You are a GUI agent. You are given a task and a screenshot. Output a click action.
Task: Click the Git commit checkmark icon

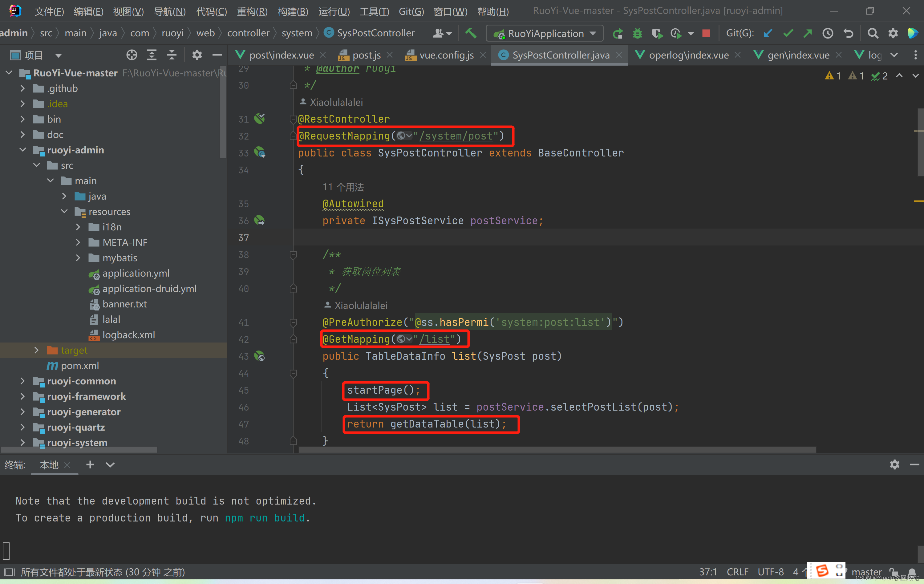788,33
